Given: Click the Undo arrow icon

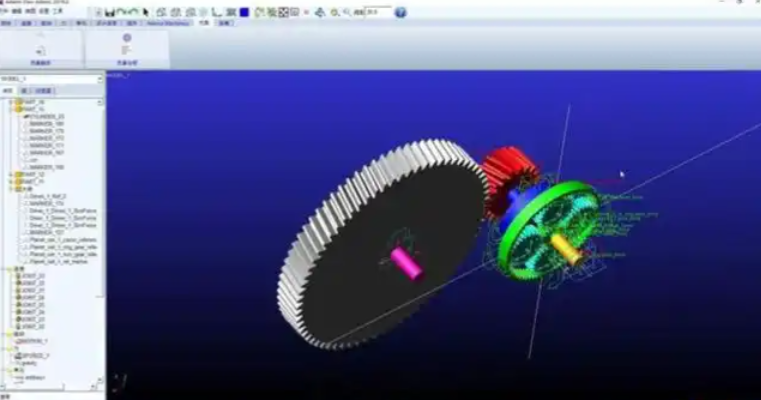Looking at the screenshot, I should [x=120, y=12].
